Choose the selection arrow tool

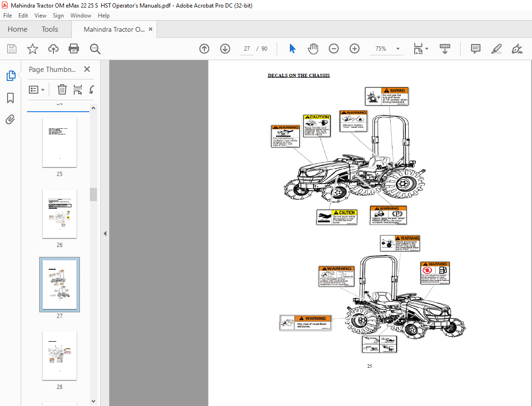click(292, 49)
